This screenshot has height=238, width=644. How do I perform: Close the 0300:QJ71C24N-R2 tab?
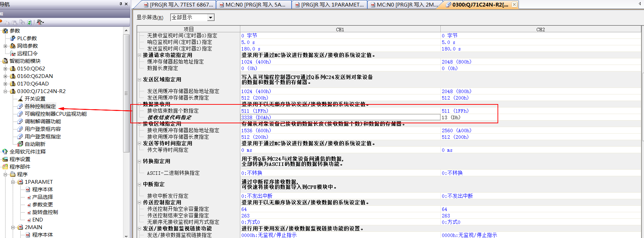514,4
